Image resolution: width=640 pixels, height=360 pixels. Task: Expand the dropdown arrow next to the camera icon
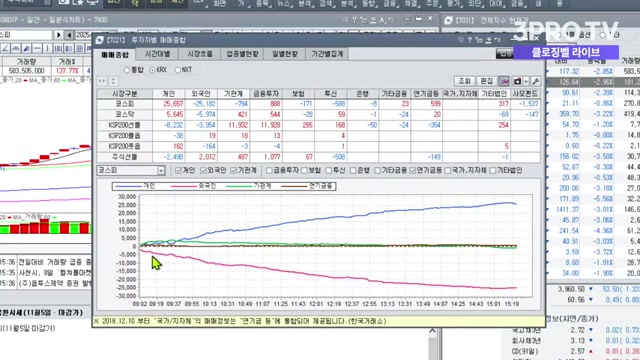(526, 81)
